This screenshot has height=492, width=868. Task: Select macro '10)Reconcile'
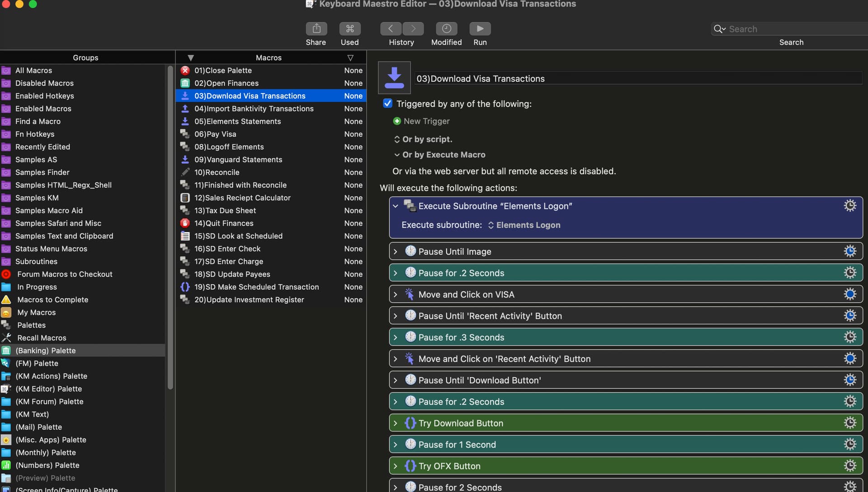click(x=217, y=172)
